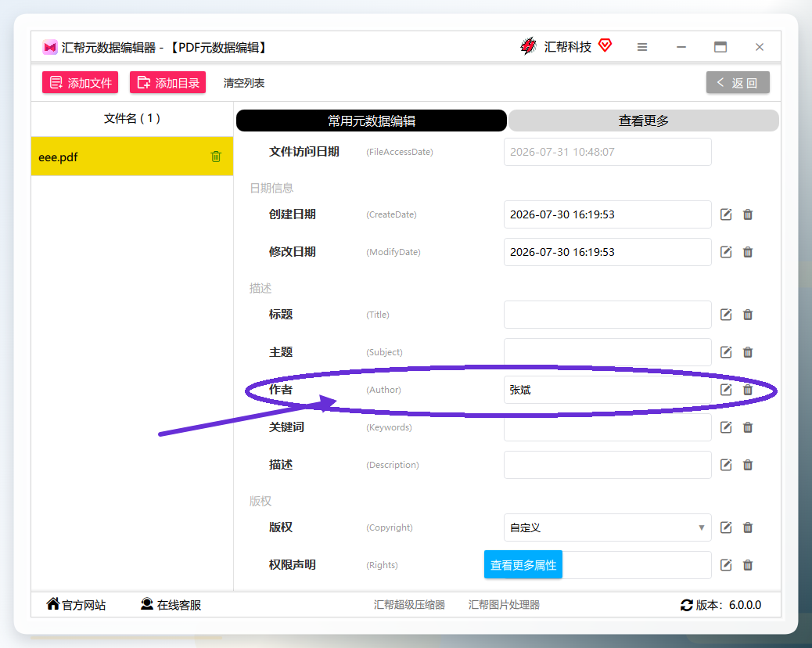Click trash icon for 权限声明 (Rights)
The image size is (812, 648).
(x=748, y=565)
